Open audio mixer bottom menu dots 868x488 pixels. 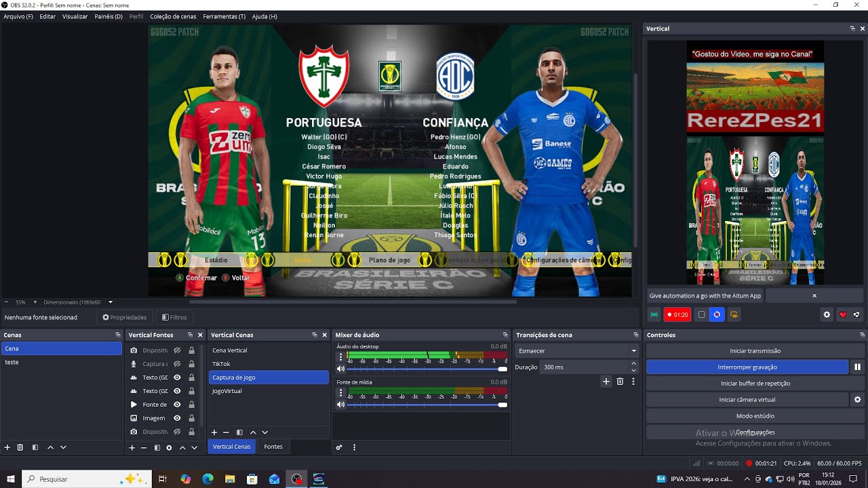(x=354, y=447)
